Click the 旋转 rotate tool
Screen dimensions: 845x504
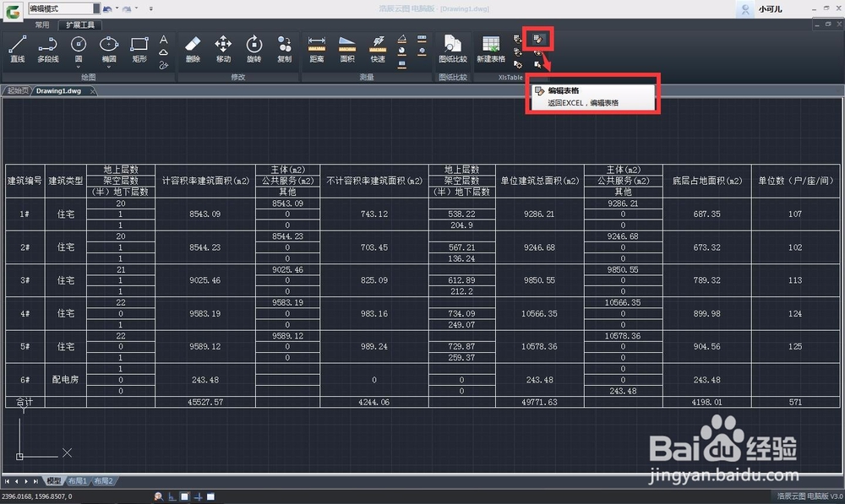click(253, 49)
